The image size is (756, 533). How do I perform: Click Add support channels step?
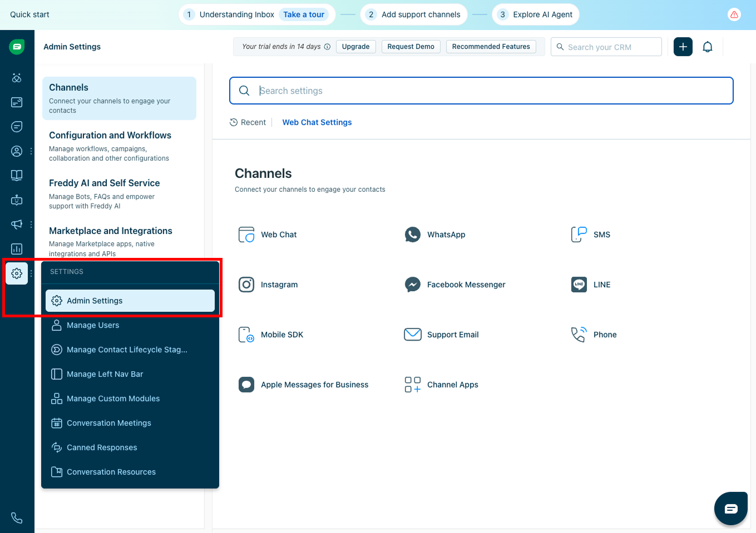coord(414,14)
